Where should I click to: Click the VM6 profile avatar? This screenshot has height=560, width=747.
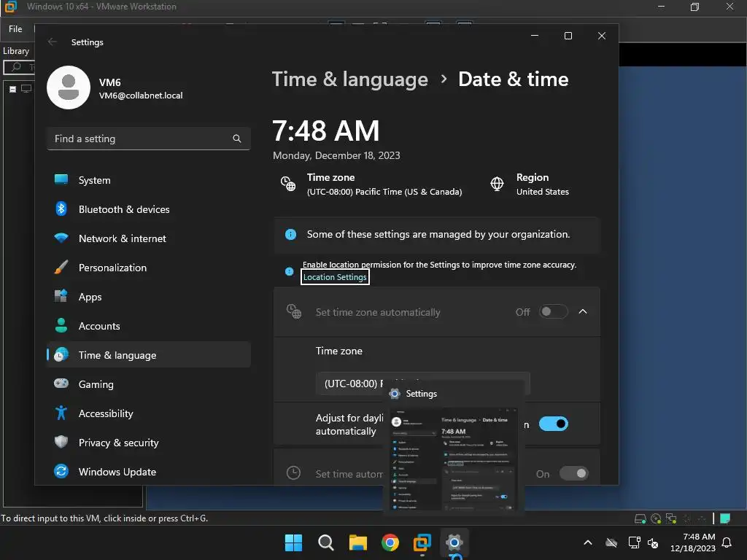69,87
